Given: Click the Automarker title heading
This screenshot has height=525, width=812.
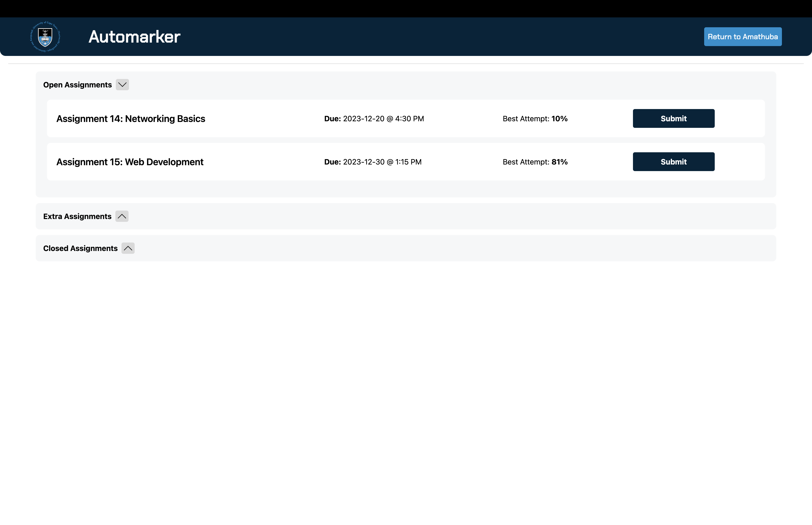Looking at the screenshot, I should click(x=134, y=36).
